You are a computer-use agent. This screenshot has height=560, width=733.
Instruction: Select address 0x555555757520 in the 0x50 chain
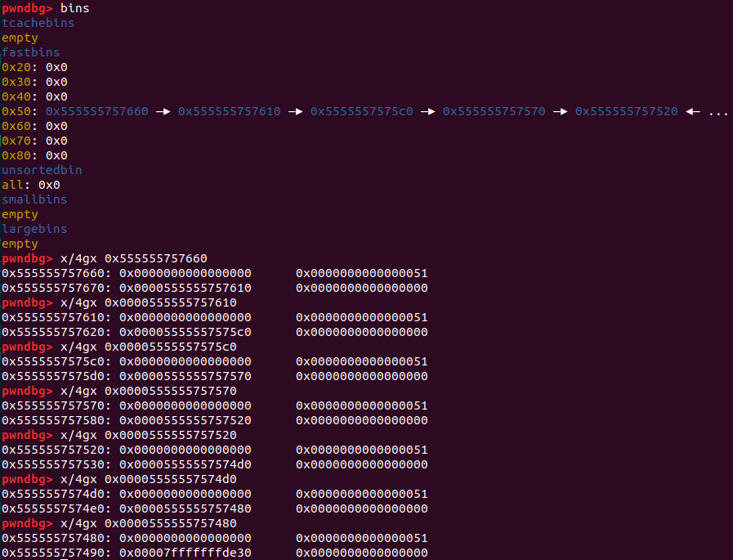click(627, 111)
